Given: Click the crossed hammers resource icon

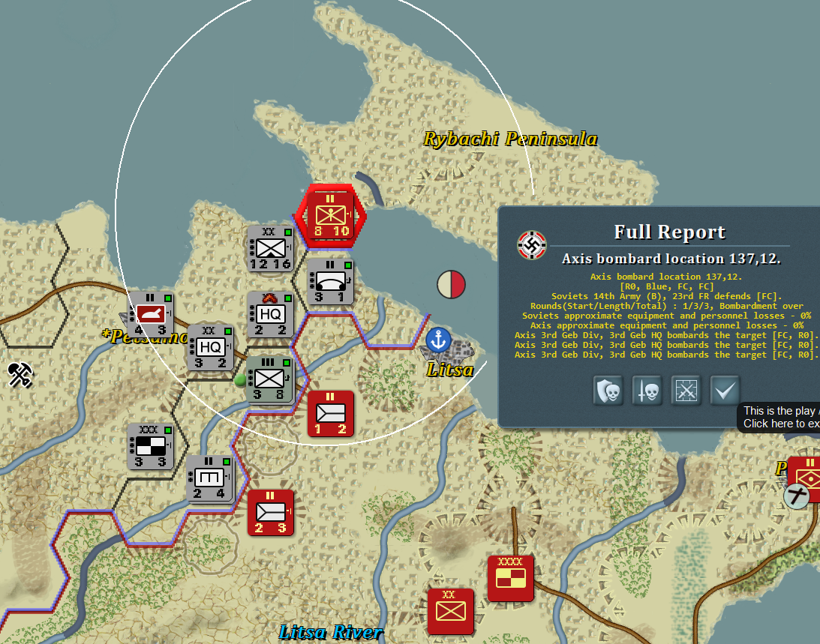Looking at the screenshot, I should pyautogui.click(x=20, y=375).
